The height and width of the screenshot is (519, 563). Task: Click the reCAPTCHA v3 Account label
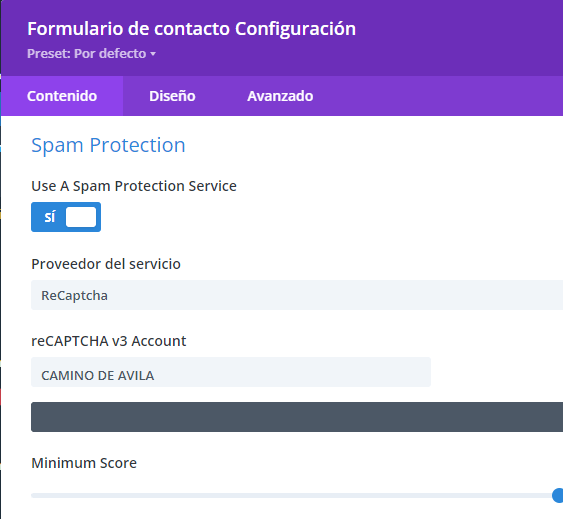(109, 341)
